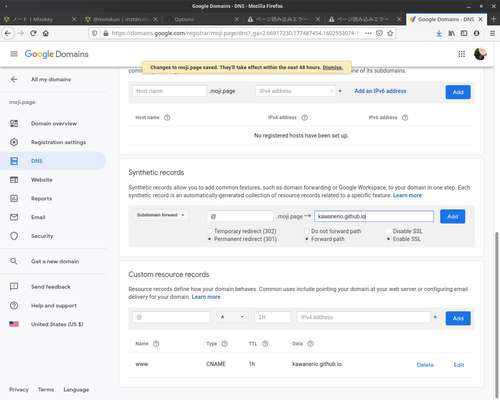Image resolution: width=500 pixels, height=400 pixels.
Task: Select Permanent redirect (301)
Action: tap(209, 239)
